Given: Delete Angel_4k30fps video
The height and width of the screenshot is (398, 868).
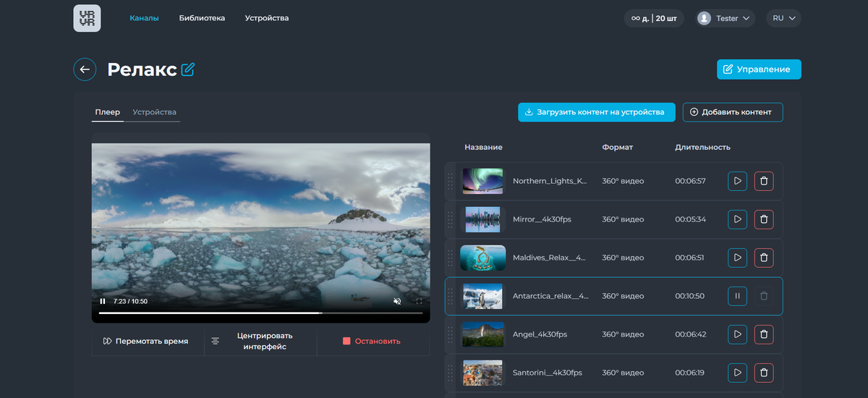Looking at the screenshot, I should pos(764,334).
